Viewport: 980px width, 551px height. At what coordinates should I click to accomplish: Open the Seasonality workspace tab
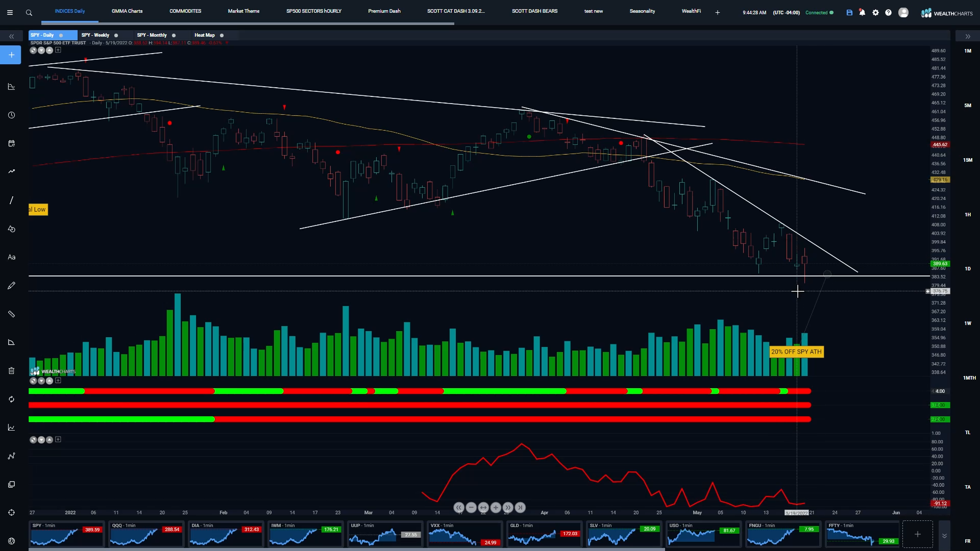pos(642,11)
